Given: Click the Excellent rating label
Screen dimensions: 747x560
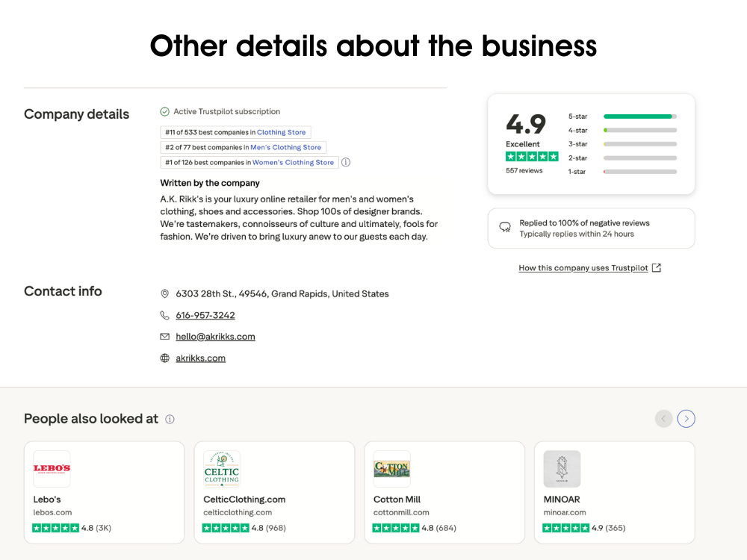Looking at the screenshot, I should pos(523,144).
